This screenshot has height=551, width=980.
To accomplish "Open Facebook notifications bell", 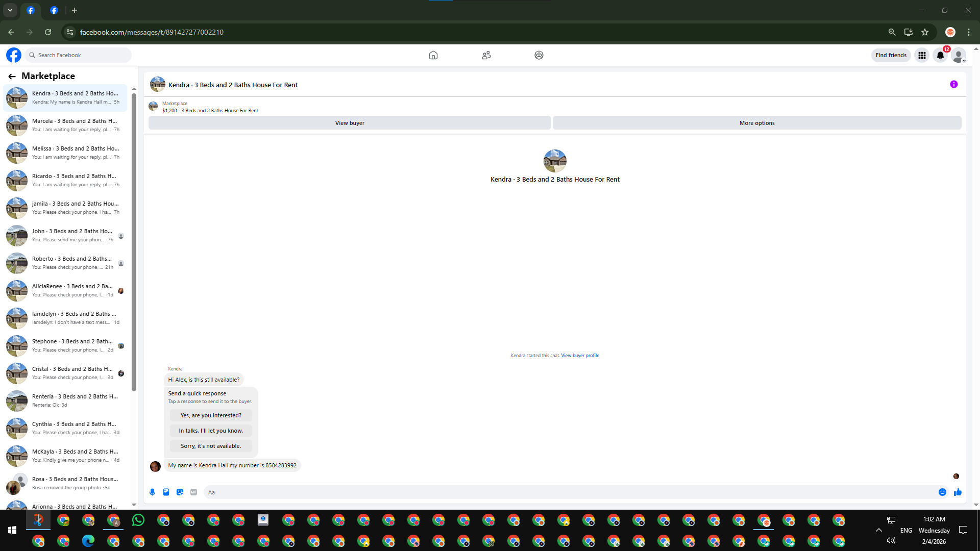I will [x=940, y=55].
